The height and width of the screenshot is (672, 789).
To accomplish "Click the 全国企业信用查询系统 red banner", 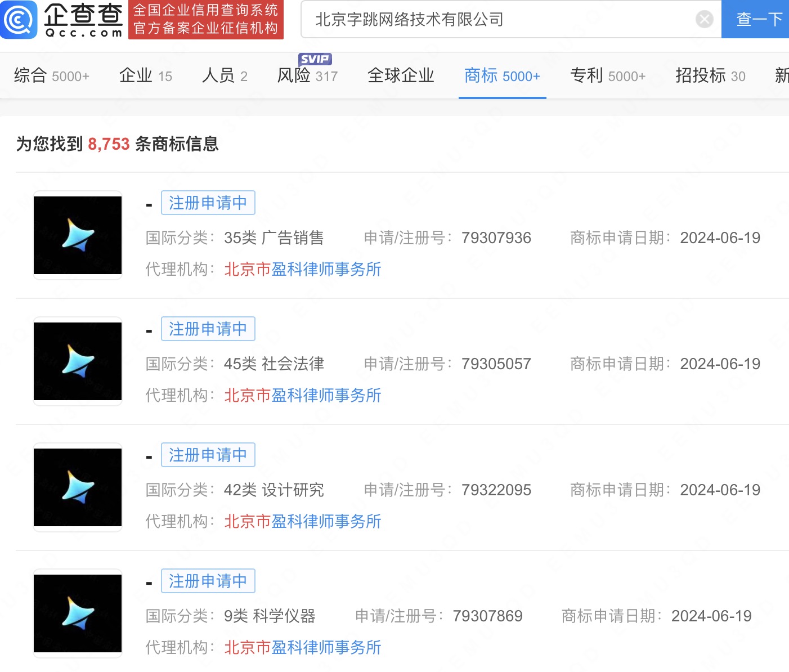I will tap(206, 20).
